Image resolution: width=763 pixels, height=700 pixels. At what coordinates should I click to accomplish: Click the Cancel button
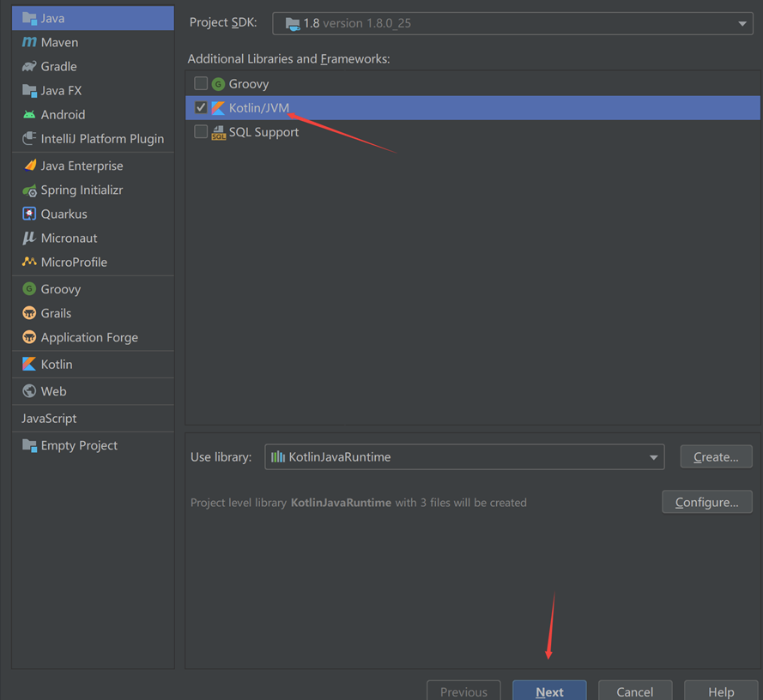click(635, 691)
